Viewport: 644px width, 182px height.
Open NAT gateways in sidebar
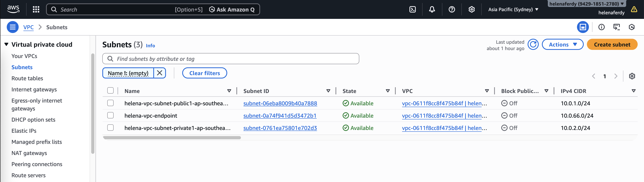[x=29, y=153]
